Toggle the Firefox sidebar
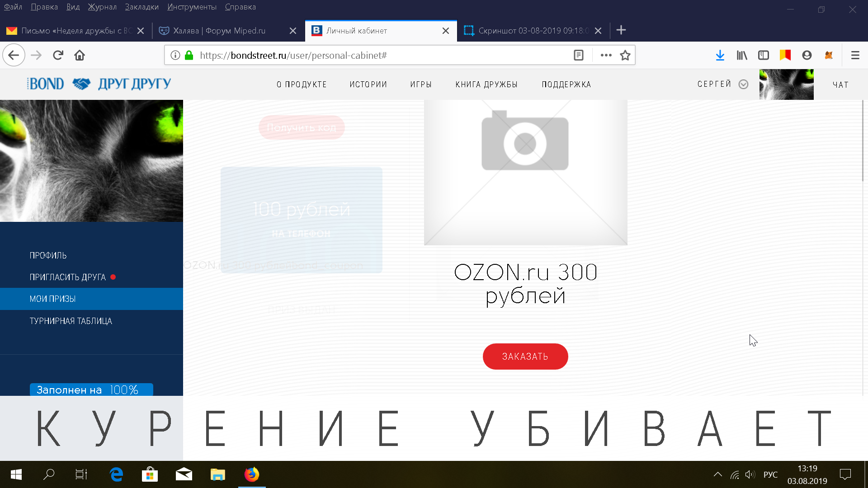Screen dimensions: 868x488 tap(764, 55)
